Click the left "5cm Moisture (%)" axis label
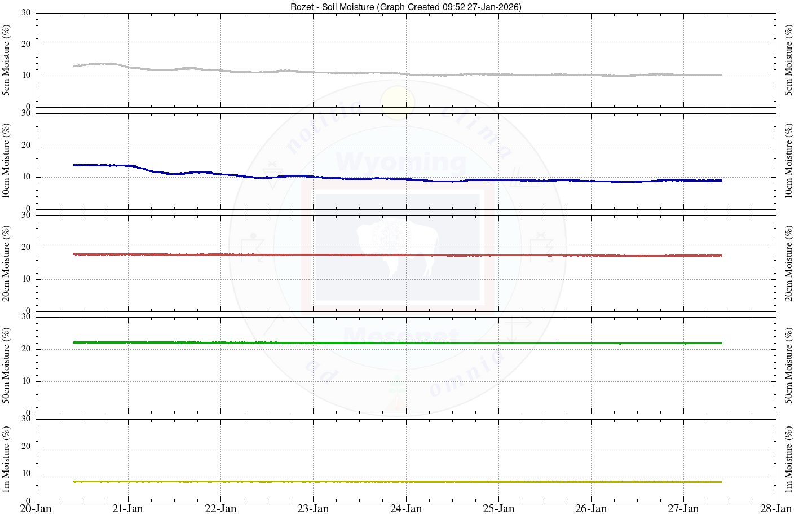The width and height of the screenshot is (812, 519). 6,60
